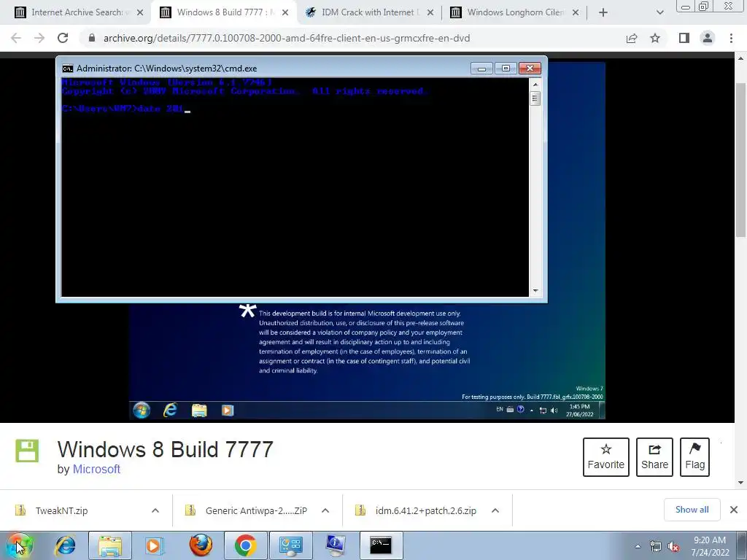Share this page from address bar
The width and height of the screenshot is (747, 560).
point(632,38)
